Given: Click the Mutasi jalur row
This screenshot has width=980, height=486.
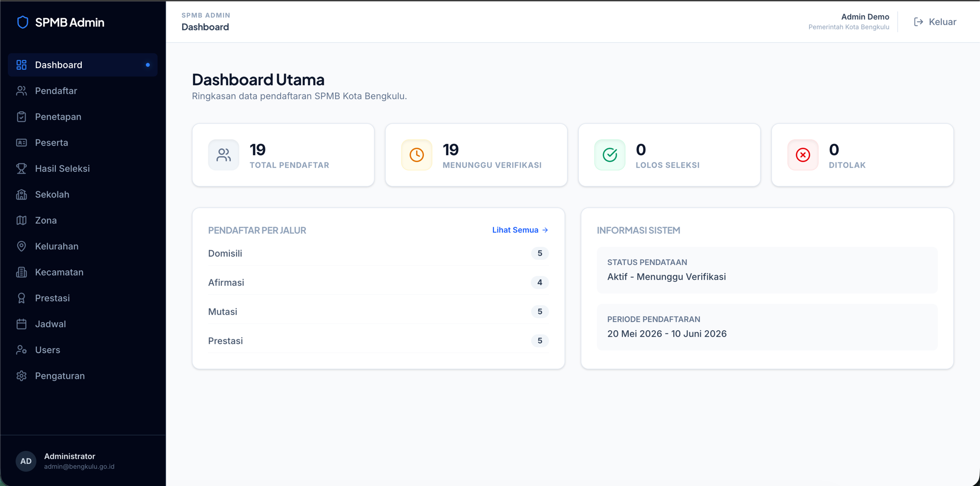Looking at the screenshot, I should click(x=378, y=312).
